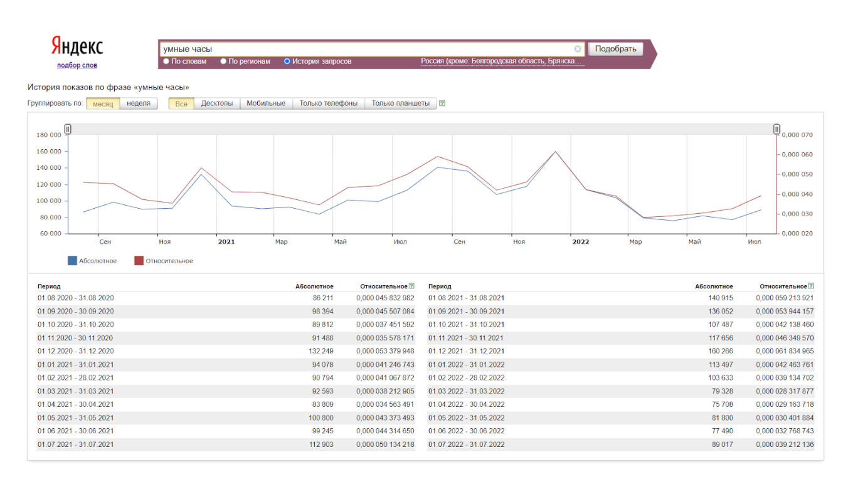Select row 01.03.2022 - 31.03.2022
Screen dimensions: 853x504
(x=621, y=391)
